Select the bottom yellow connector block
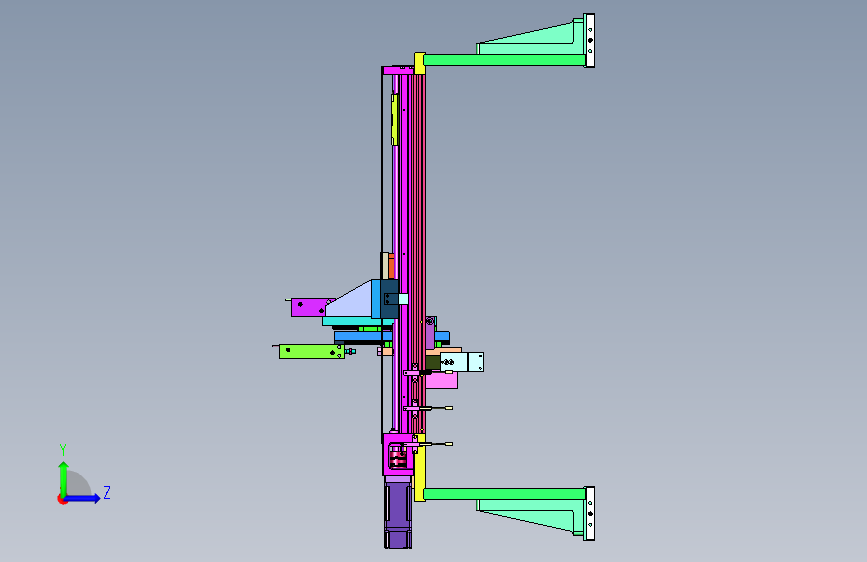Screen dimensions: 867x562 [420, 468]
